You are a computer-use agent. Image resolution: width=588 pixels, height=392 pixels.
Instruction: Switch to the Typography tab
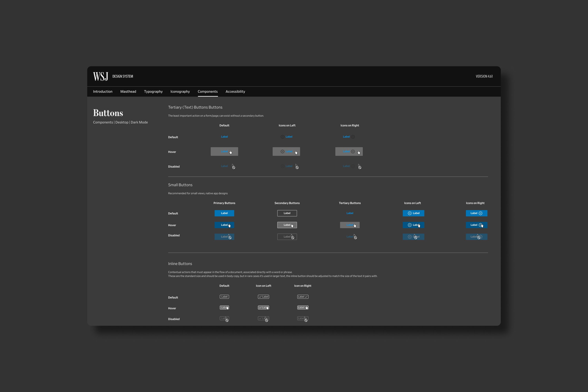point(153,92)
